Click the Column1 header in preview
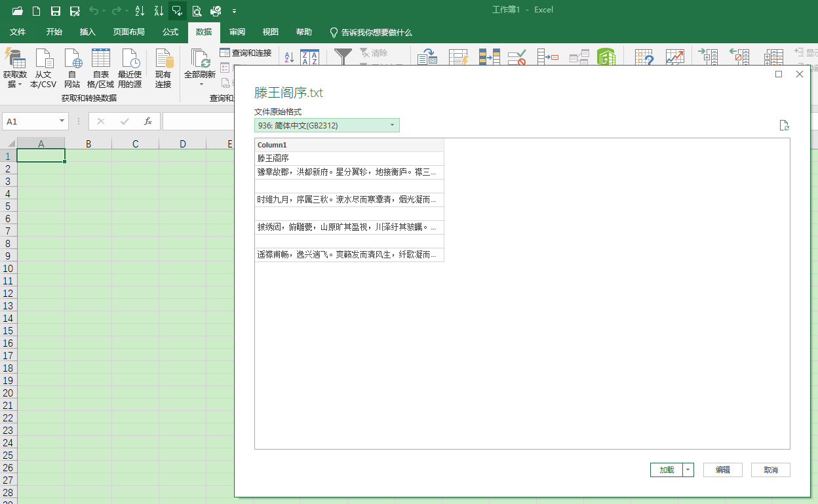Screen dimensions: 818x504 349,145
